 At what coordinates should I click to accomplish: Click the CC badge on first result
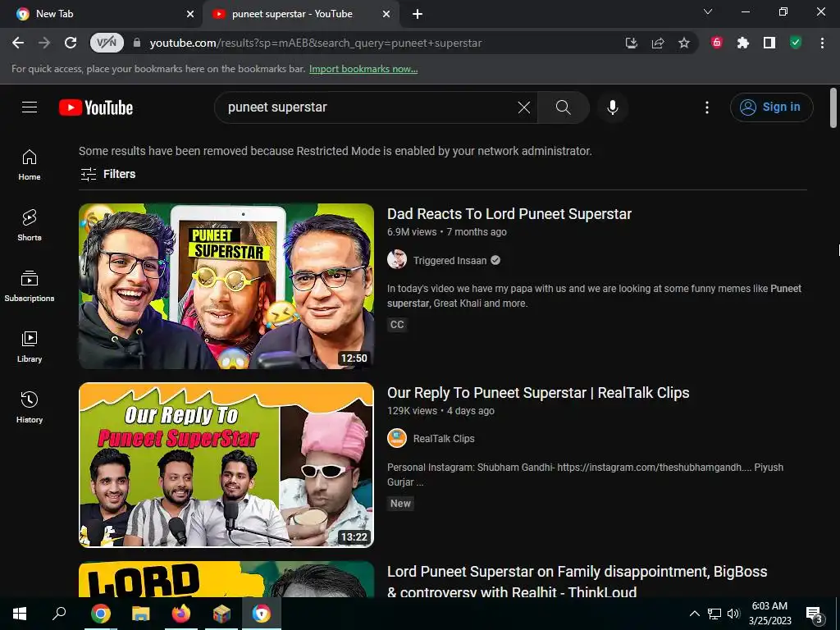click(397, 325)
